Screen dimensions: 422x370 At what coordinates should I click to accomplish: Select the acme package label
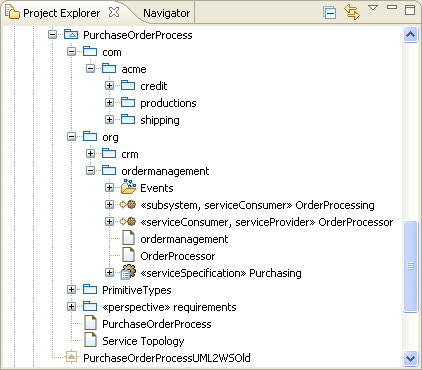pyautogui.click(x=134, y=69)
